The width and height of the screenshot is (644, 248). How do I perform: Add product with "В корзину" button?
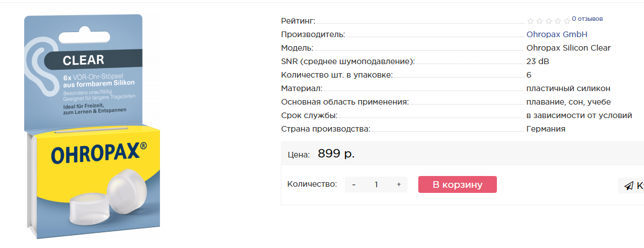[458, 184]
